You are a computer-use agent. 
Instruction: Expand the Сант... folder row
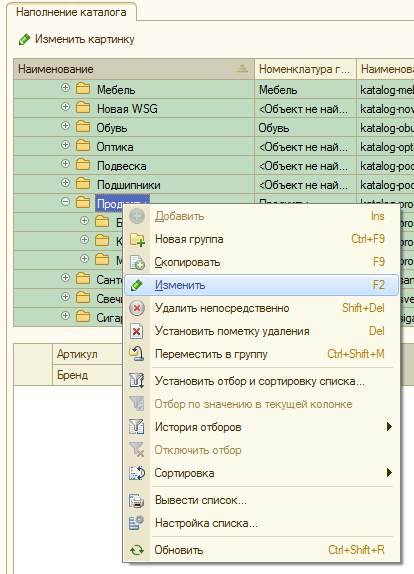[x=65, y=278]
